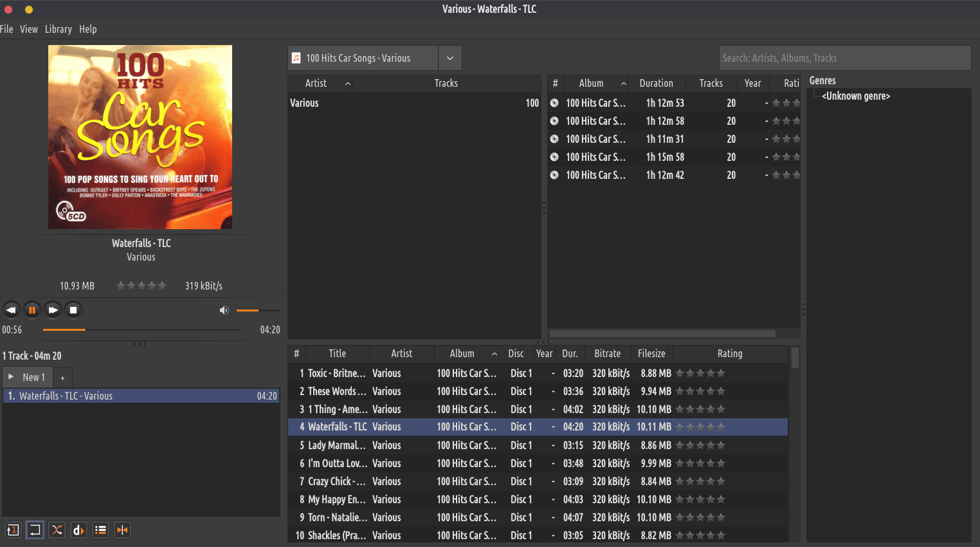Sort tracks by Disc column header

[516, 354]
